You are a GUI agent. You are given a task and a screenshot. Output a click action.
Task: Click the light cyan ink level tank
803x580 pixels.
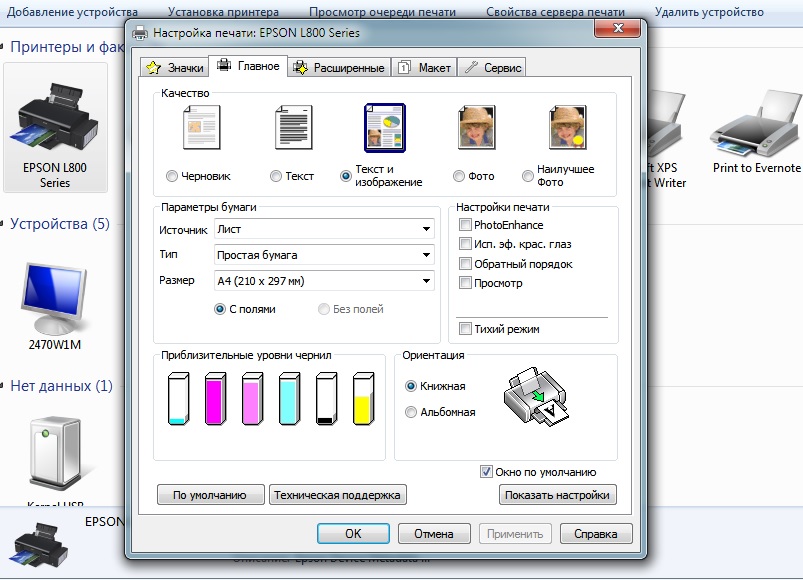[x=289, y=399]
